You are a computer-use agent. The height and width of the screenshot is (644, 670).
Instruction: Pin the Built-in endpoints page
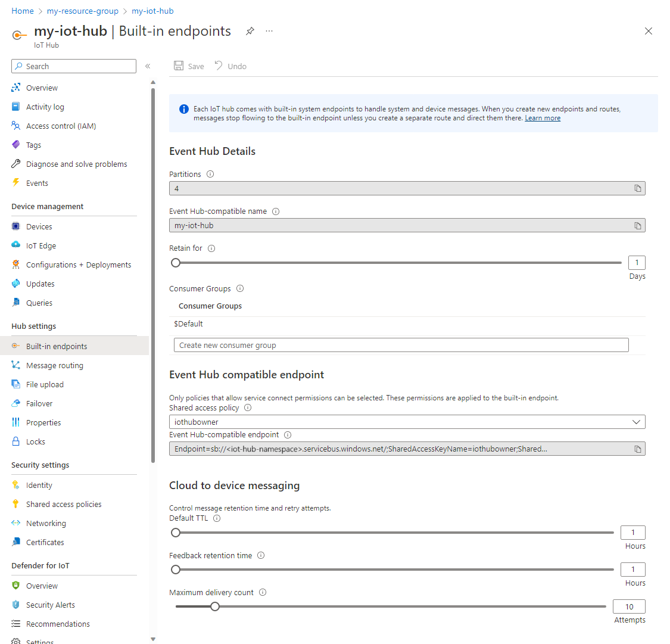tap(250, 31)
